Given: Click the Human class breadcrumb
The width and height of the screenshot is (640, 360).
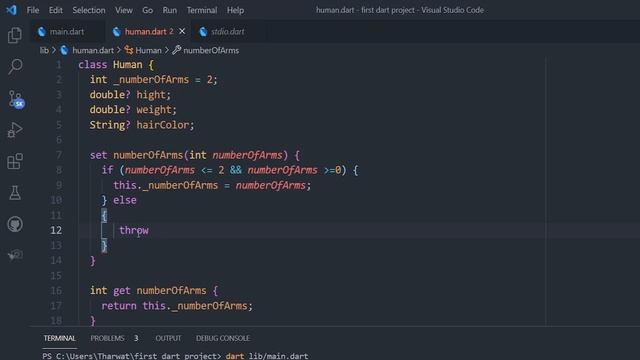Looking at the screenshot, I should point(148,50).
